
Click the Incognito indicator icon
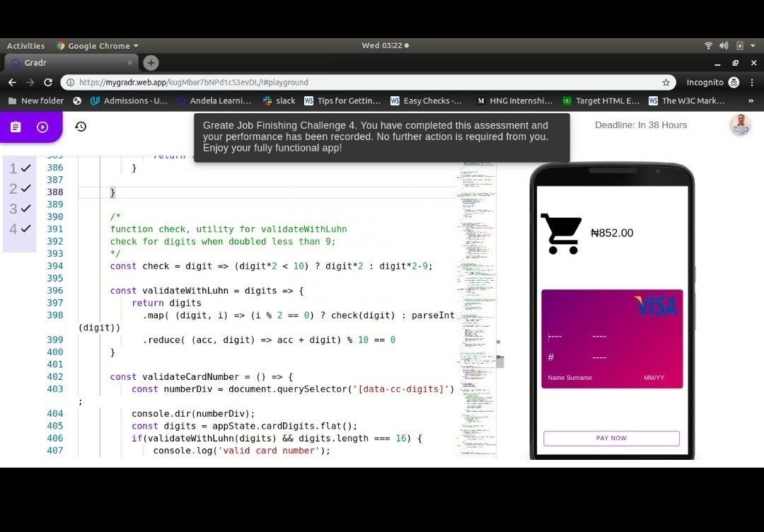coord(734,82)
